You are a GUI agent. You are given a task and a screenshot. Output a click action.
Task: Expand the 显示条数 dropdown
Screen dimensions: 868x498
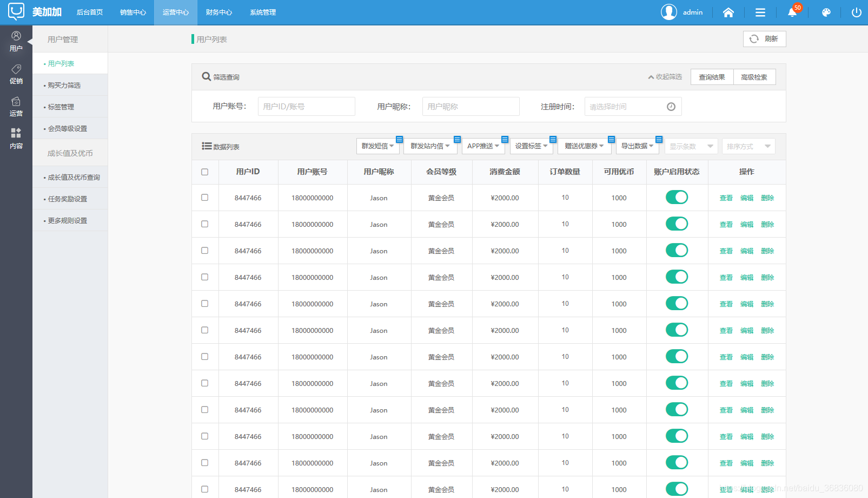(x=691, y=146)
